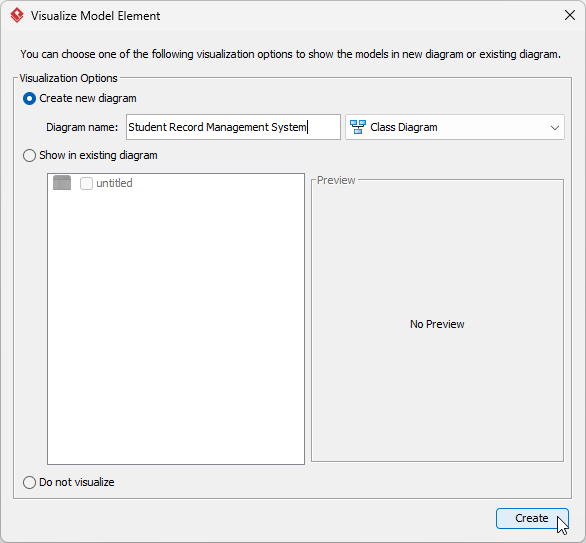Click the 'Diagram name:' label
The width and height of the screenshot is (586, 543).
coord(82,127)
